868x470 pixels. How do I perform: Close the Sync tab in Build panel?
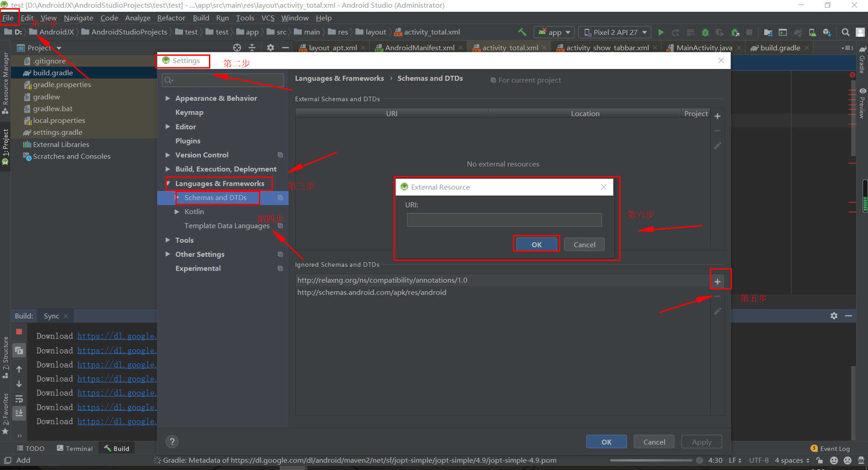(x=66, y=316)
